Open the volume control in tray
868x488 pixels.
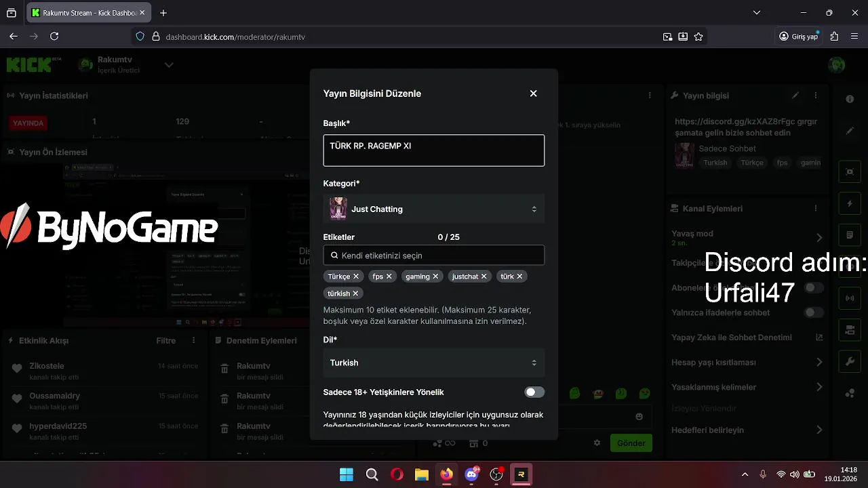795,474
